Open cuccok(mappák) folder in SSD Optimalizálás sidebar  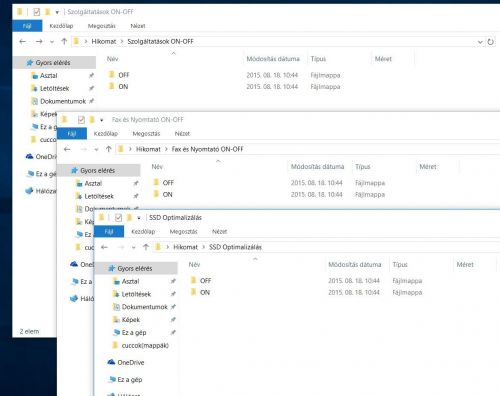click(145, 346)
